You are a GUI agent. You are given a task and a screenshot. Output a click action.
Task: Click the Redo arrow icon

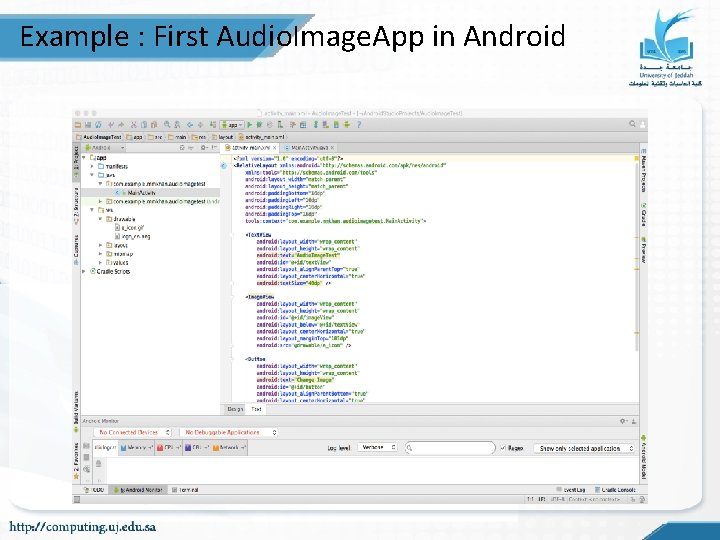click(121, 125)
